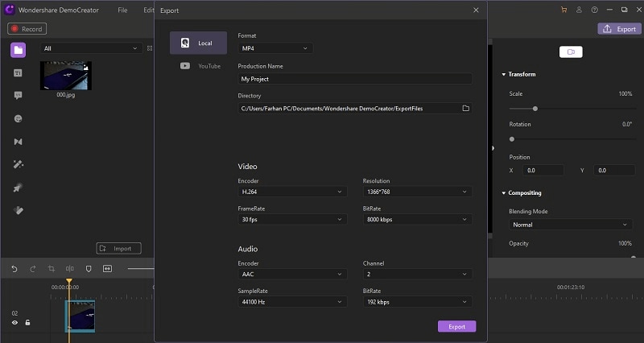The height and width of the screenshot is (343, 644).
Task: Click the Record button
Action: [x=27, y=29]
